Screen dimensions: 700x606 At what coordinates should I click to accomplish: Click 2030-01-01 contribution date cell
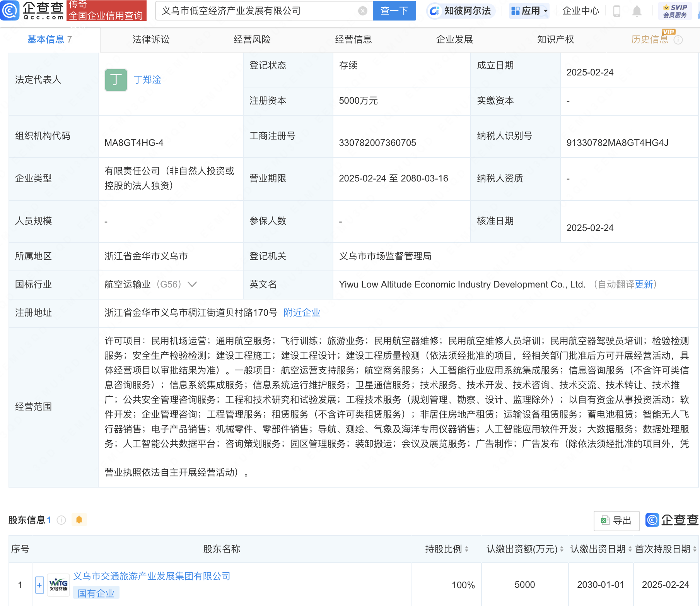click(601, 585)
